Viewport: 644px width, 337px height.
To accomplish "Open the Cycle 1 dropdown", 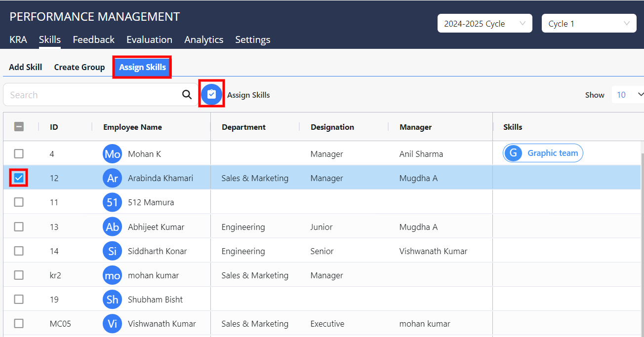I will pyautogui.click(x=589, y=23).
